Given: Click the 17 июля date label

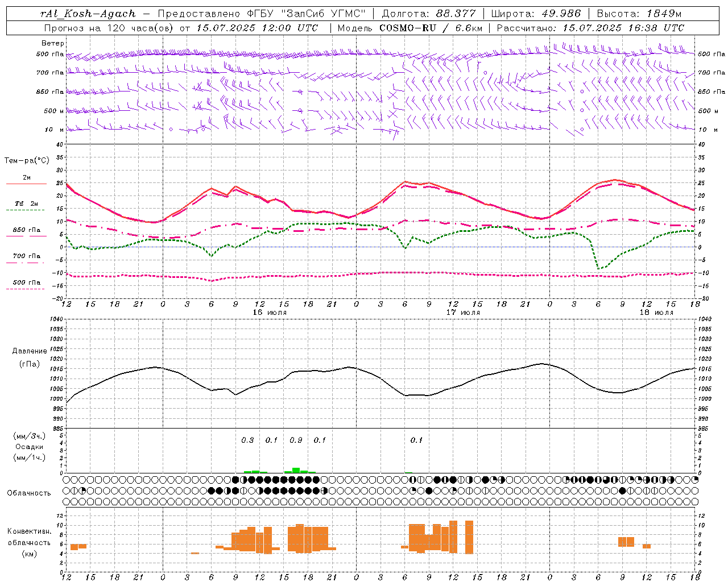Looking at the screenshot, I should [x=463, y=313].
